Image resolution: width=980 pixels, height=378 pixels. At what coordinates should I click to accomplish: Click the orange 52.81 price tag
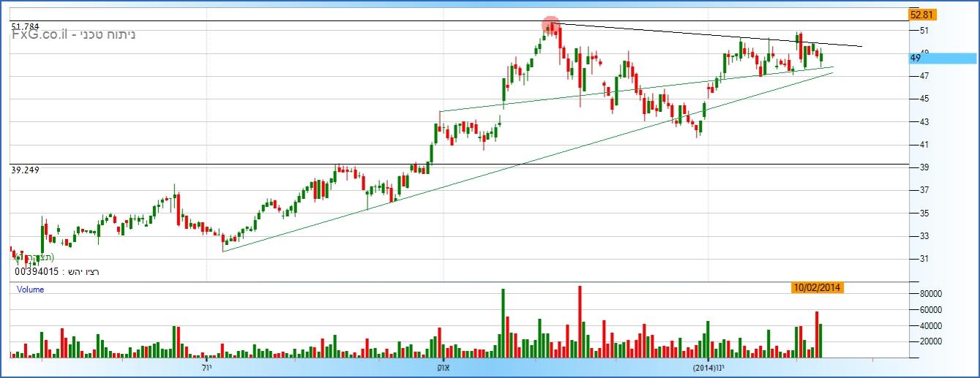click(x=919, y=15)
